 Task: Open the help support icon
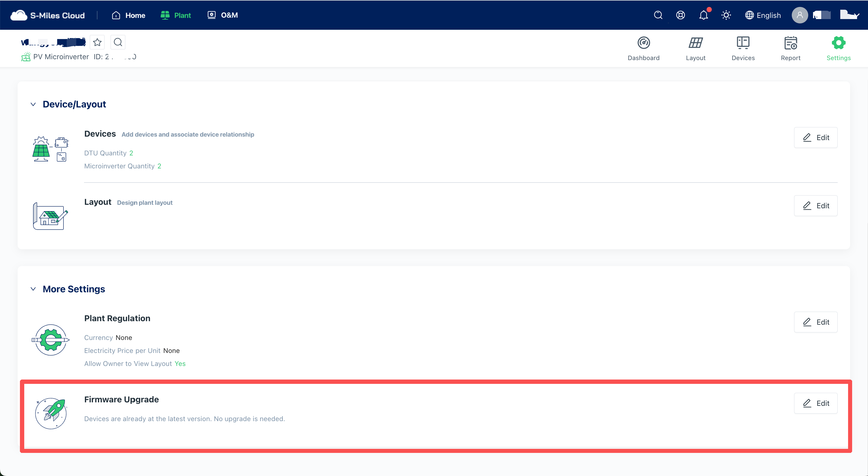[x=680, y=15]
